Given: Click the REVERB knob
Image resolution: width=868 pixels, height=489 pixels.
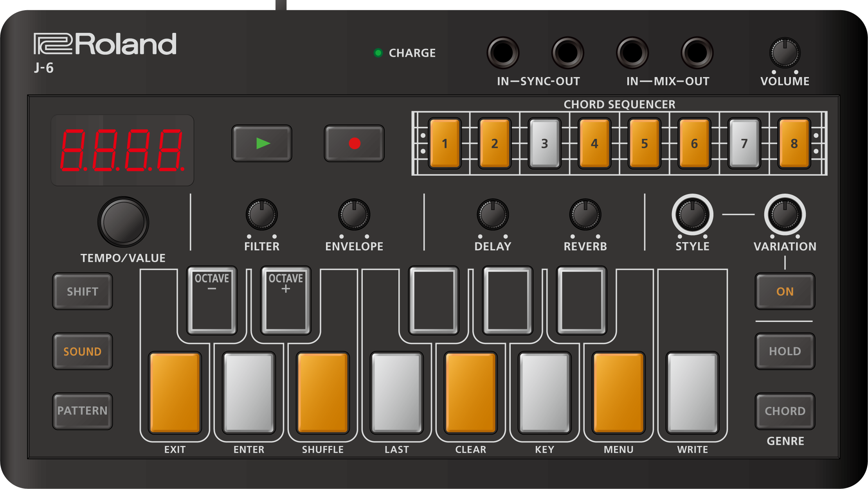Looking at the screenshot, I should pos(585,214).
